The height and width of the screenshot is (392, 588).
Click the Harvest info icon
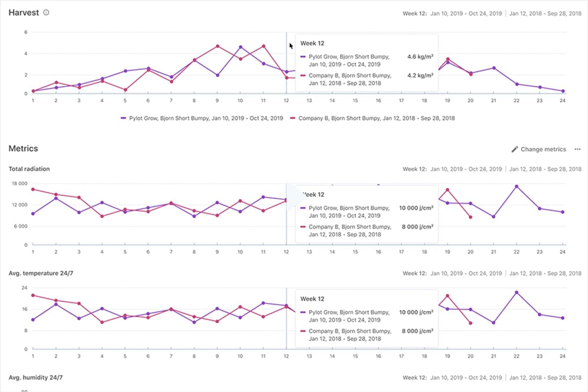46,13
